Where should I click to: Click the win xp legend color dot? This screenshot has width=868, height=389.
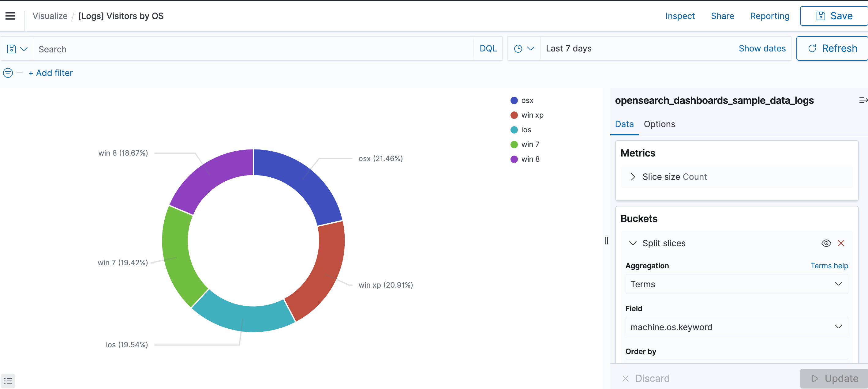pos(514,115)
